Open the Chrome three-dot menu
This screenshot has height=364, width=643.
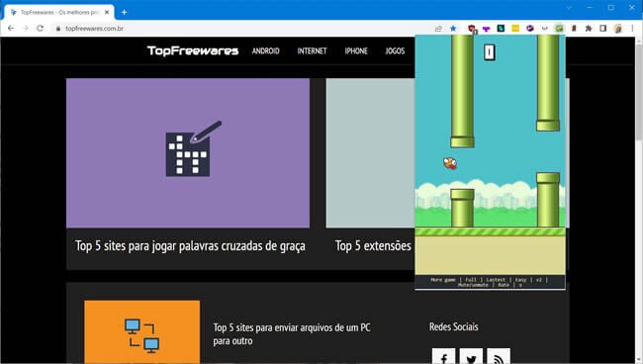tap(632, 29)
